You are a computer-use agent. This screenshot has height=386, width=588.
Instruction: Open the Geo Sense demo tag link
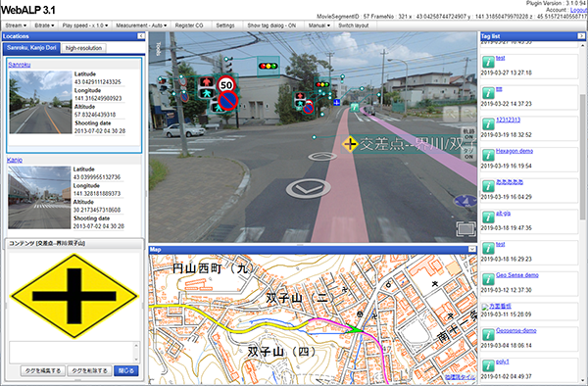pyautogui.click(x=516, y=275)
